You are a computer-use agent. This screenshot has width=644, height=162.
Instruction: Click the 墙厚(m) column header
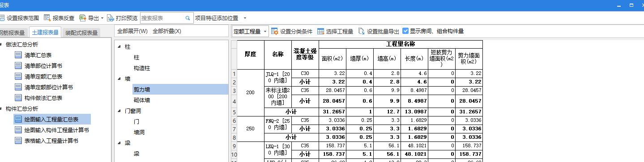pos(359,58)
